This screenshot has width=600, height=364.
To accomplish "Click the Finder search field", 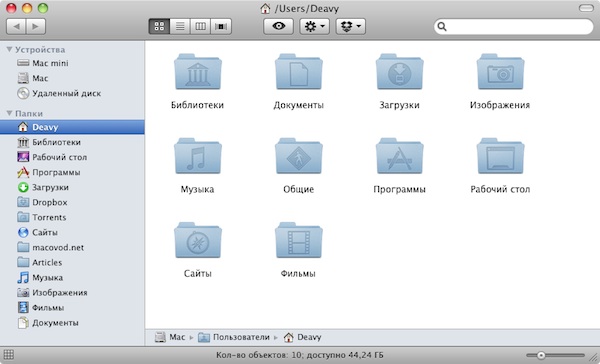I will click(x=514, y=26).
